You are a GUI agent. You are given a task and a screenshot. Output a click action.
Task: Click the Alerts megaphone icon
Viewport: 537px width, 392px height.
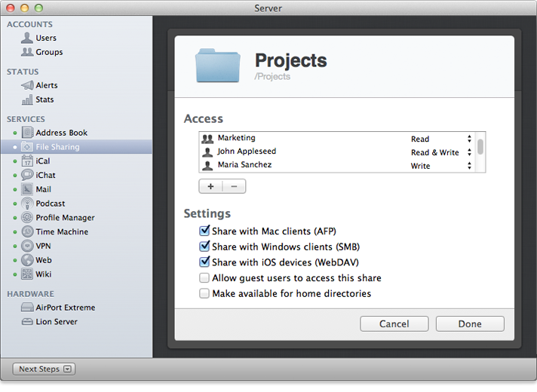27,85
